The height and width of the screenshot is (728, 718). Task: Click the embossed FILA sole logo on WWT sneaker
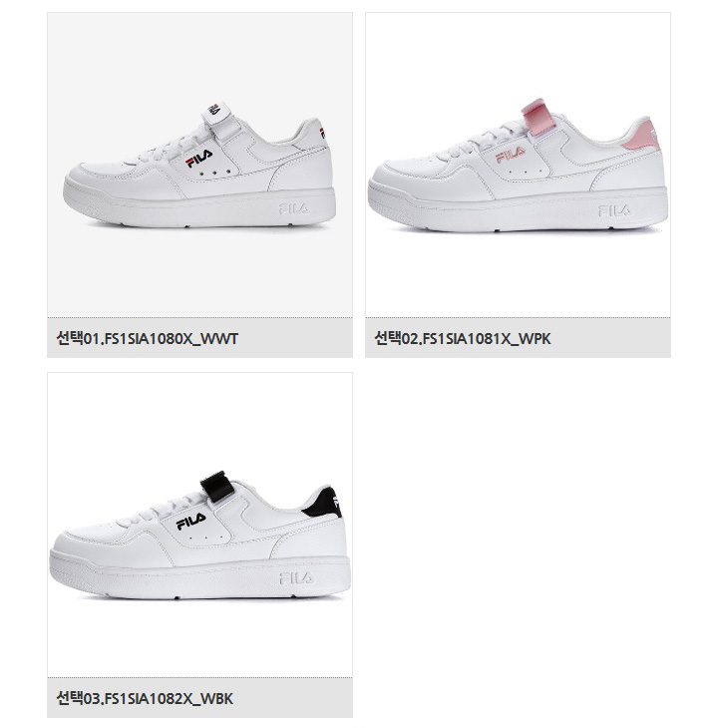click(294, 209)
